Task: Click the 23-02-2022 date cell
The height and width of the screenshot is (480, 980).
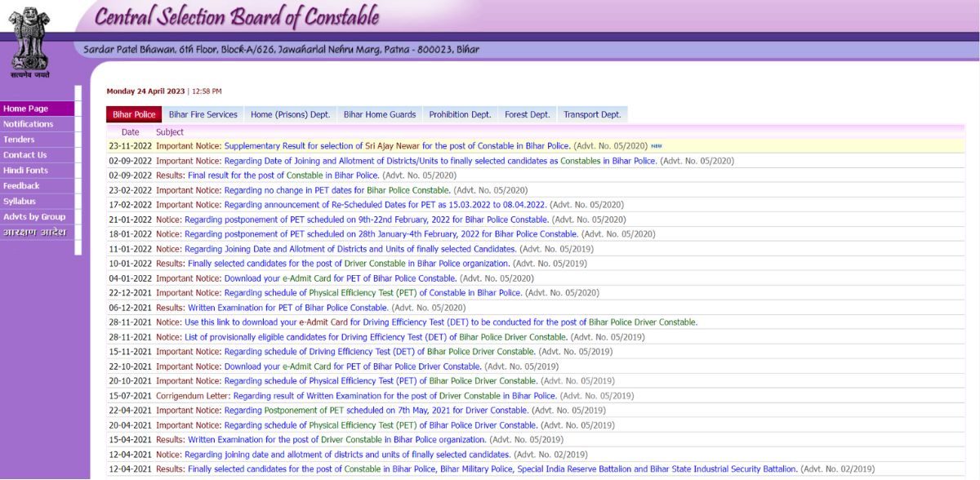Action: 131,190
